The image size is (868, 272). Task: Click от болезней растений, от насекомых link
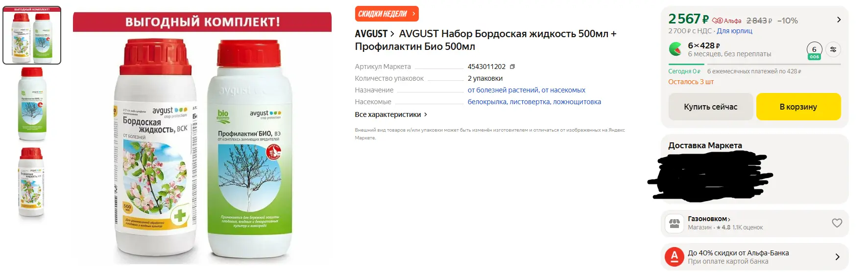point(526,90)
